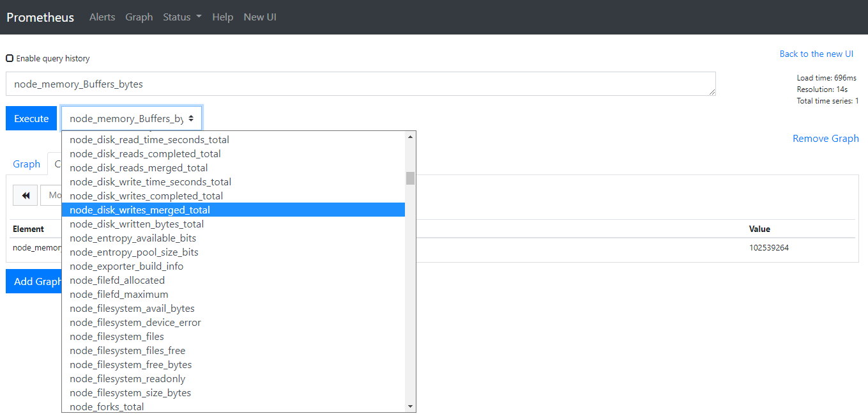
Task: Open the Status dropdown menu
Action: click(x=182, y=17)
